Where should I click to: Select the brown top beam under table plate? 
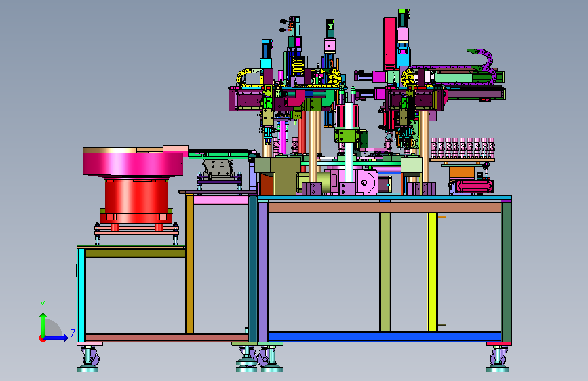385,207
